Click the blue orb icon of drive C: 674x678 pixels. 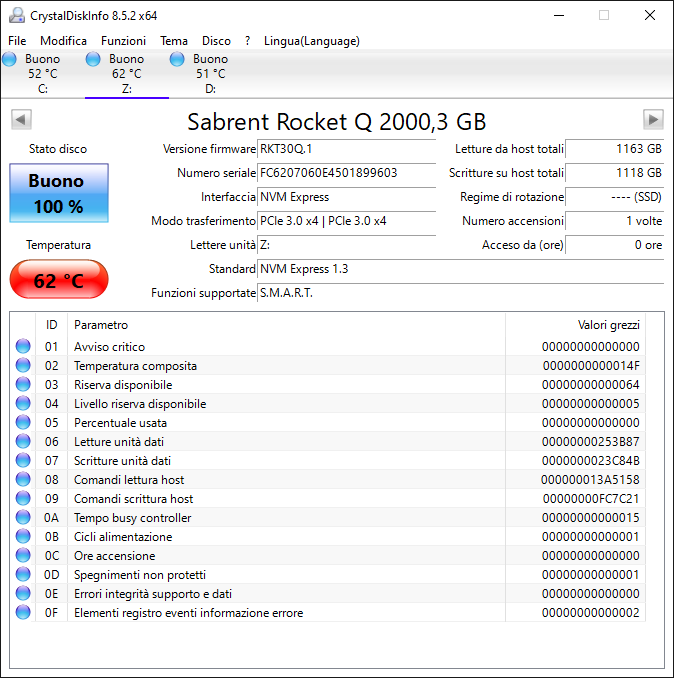pos(9,59)
